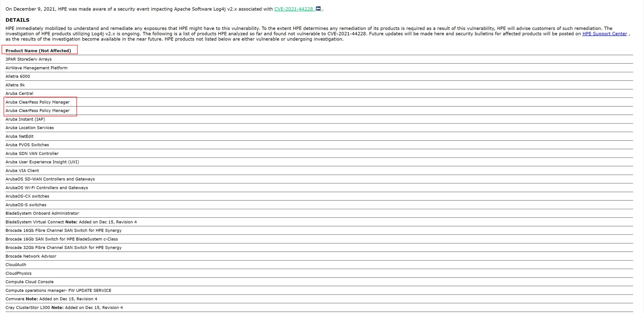Open the HPE Support Center link
This screenshot has height=313, width=644.
point(605,34)
